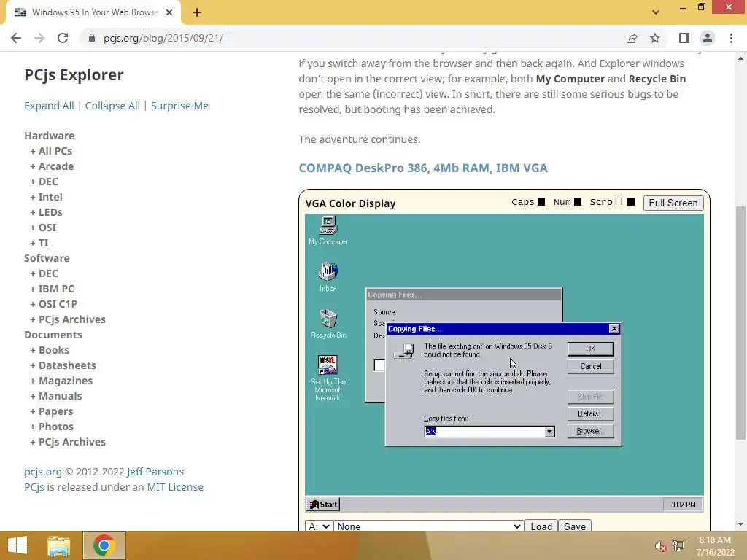Open File Explorer from the taskbar

[x=59, y=545]
